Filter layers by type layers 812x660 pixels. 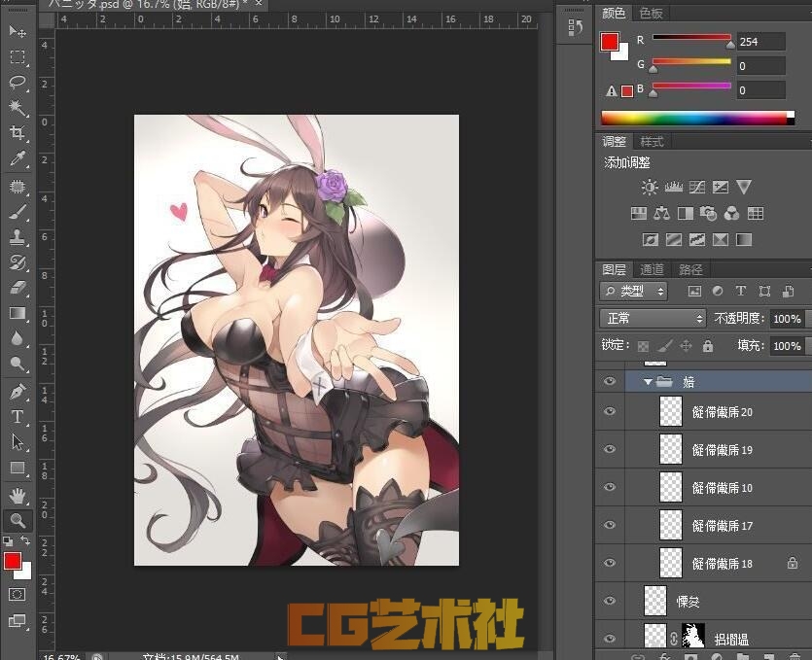point(741,292)
